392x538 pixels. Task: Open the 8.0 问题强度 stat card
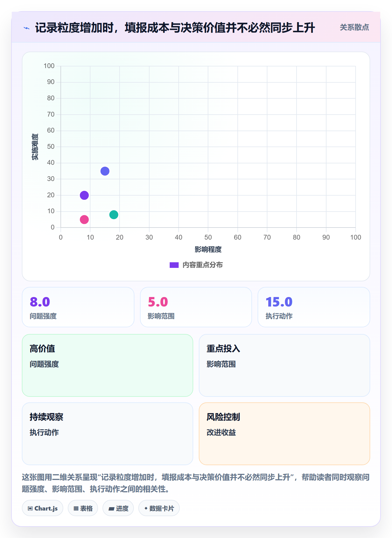coord(78,307)
